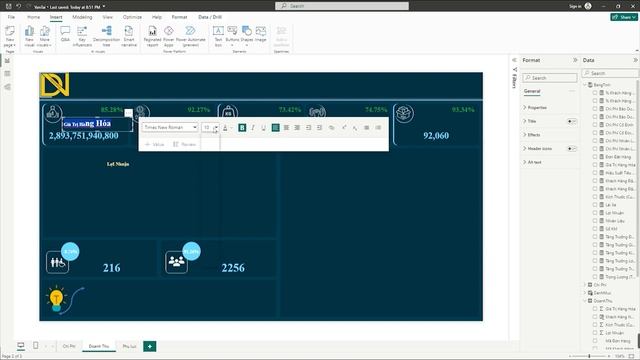Switch to the Modeling ribbon tab
Viewport: 640px width, 360px height.
[x=82, y=17]
